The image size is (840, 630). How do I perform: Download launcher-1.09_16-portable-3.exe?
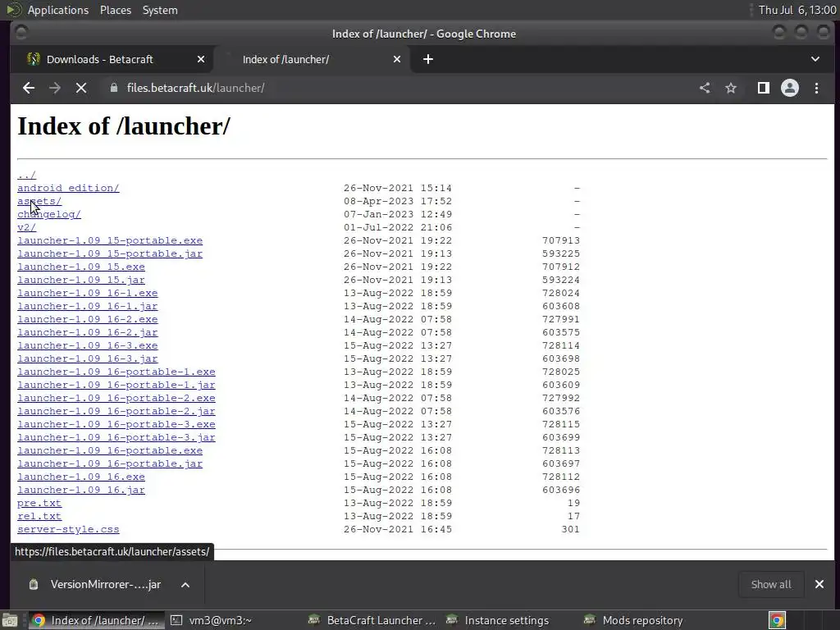[116, 424]
